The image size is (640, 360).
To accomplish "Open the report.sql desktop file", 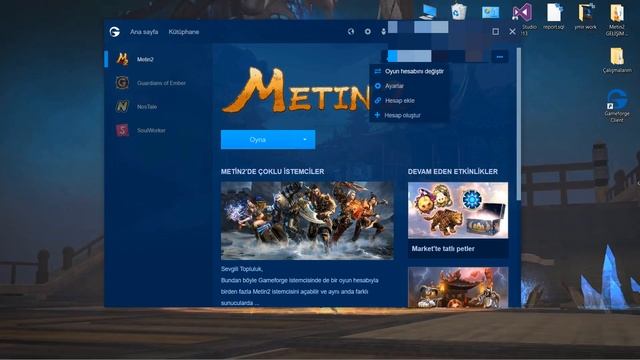I will (x=554, y=16).
